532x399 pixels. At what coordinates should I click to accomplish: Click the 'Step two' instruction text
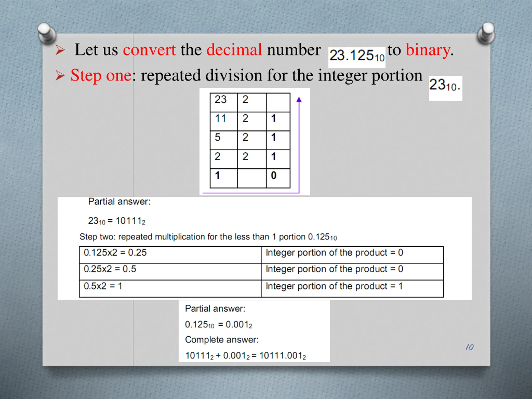[x=208, y=237]
